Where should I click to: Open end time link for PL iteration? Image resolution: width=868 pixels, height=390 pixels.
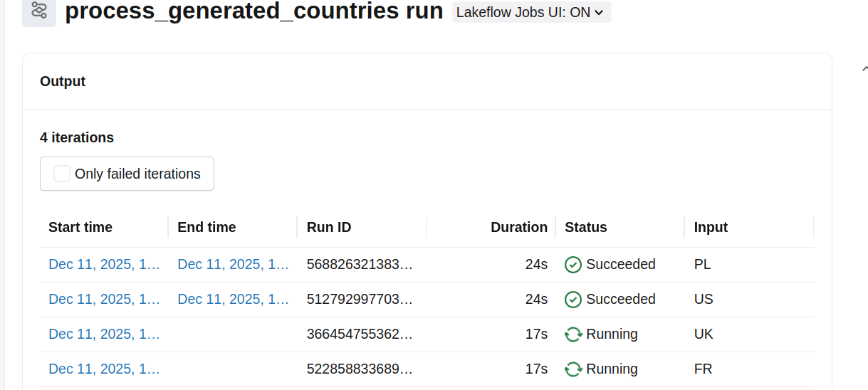click(233, 265)
